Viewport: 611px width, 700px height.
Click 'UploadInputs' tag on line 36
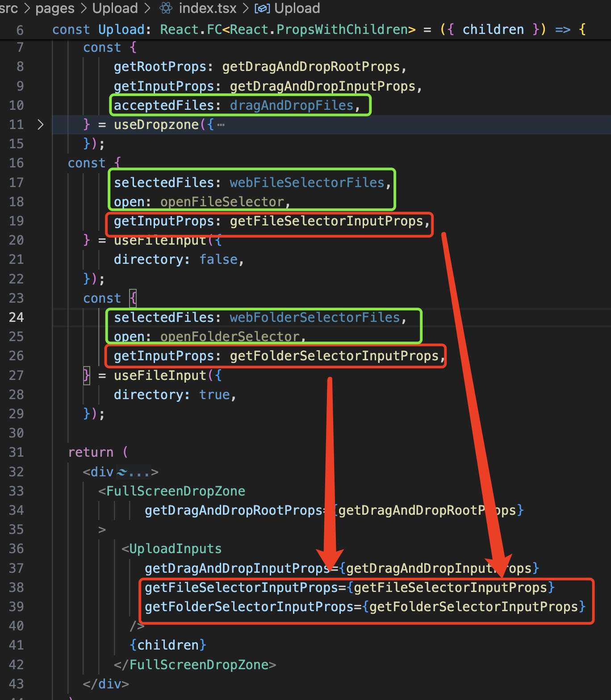176,549
